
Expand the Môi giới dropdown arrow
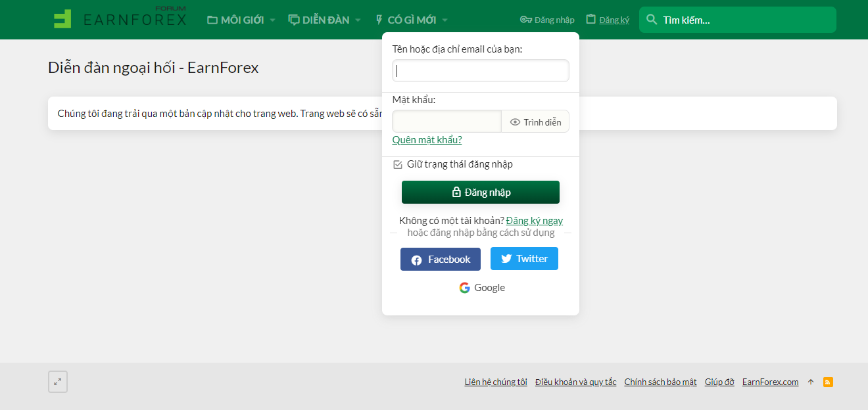[x=272, y=20]
